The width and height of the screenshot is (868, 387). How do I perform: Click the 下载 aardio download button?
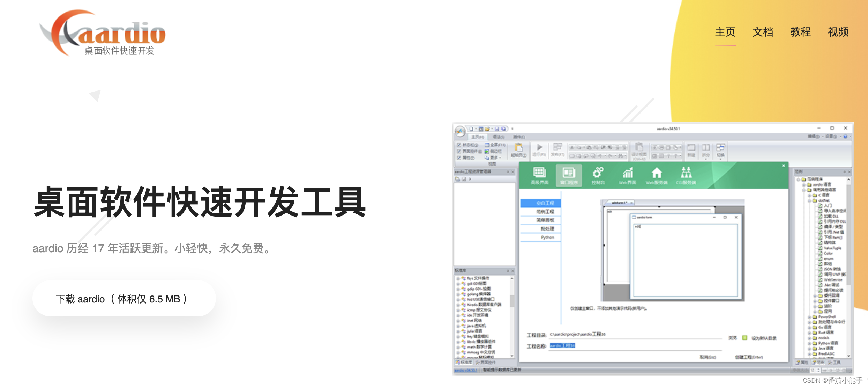tap(124, 299)
